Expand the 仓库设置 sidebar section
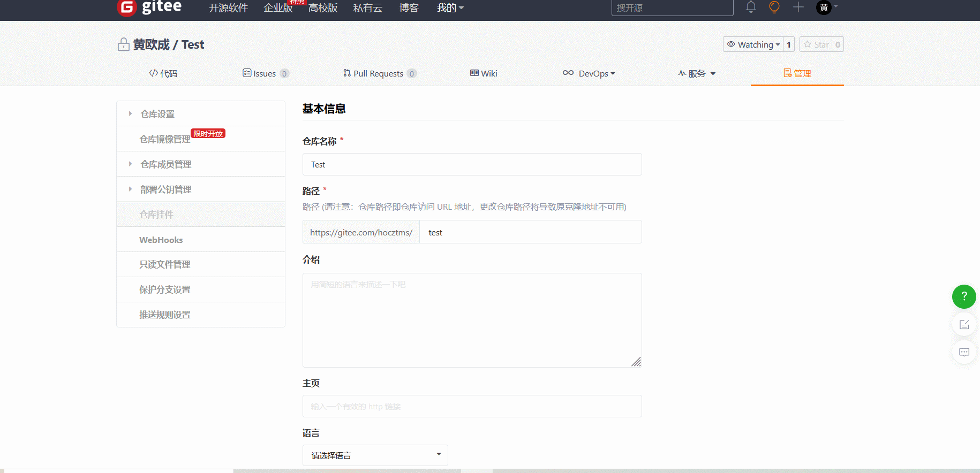This screenshot has width=980, height=473. [157, 114]
